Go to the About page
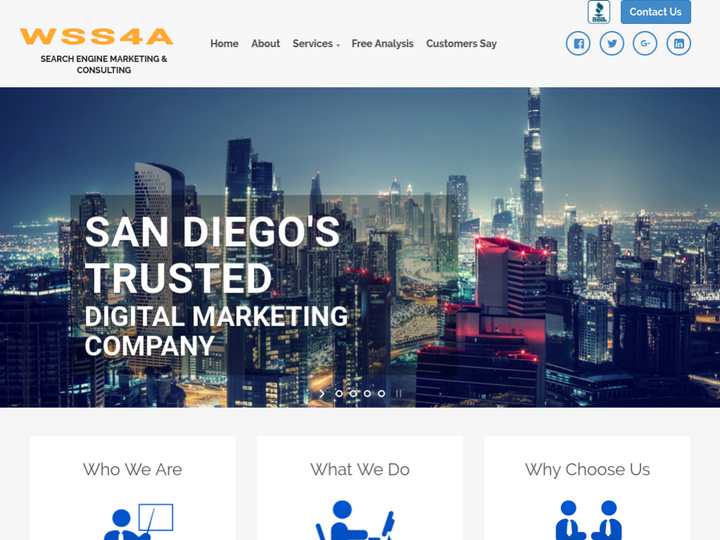Image resolution: width=720 pixels, height=540 pixels. tap(265, 44)
